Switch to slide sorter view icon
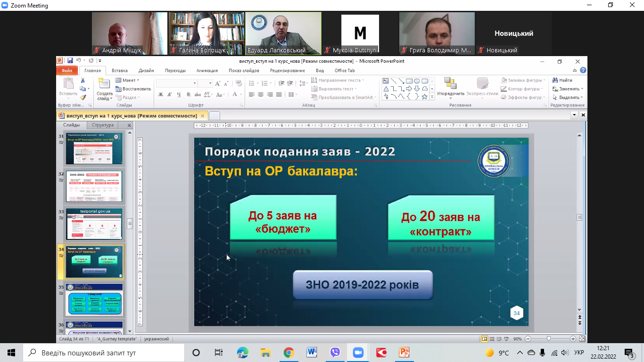Screen dimensions: 644x362 pos(492,339)
